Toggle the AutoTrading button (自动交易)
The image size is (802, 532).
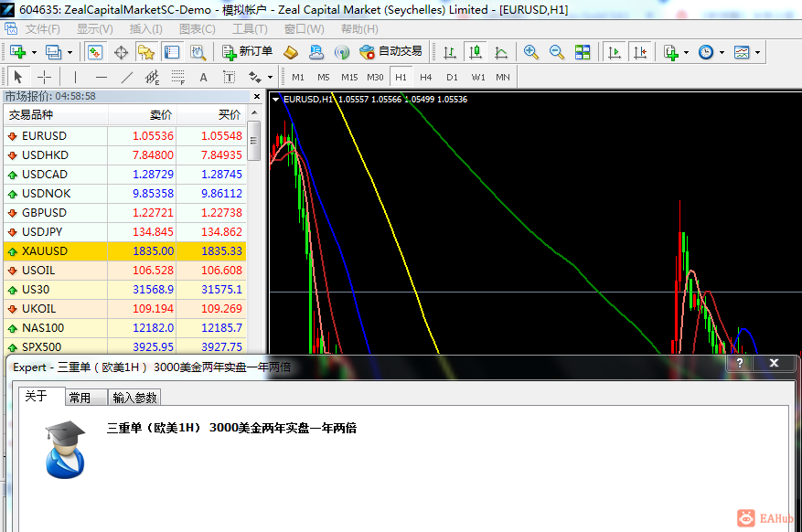391,52
